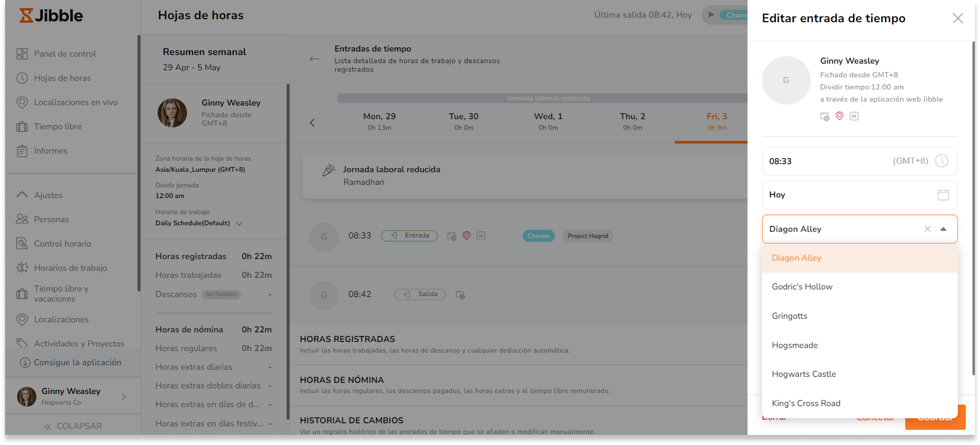Viewport: 980px width, 445px height.
Task: Click the Horarios de trabajo icon
Action: (x=22, y=268)
